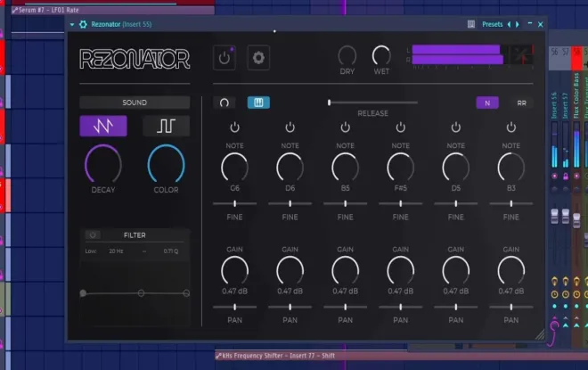Click the GAIN knob in the B5 column
Viewport: 588px width, 370px height.
(x=346, y=270)
